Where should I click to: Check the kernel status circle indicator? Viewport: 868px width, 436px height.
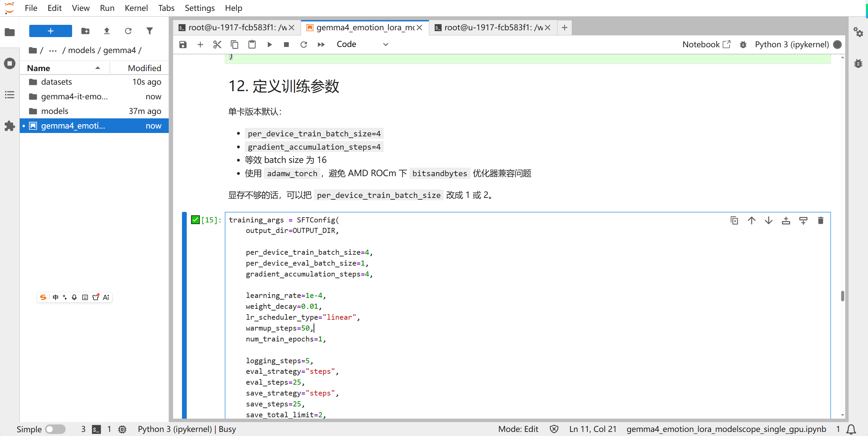[x=838, y=45]
